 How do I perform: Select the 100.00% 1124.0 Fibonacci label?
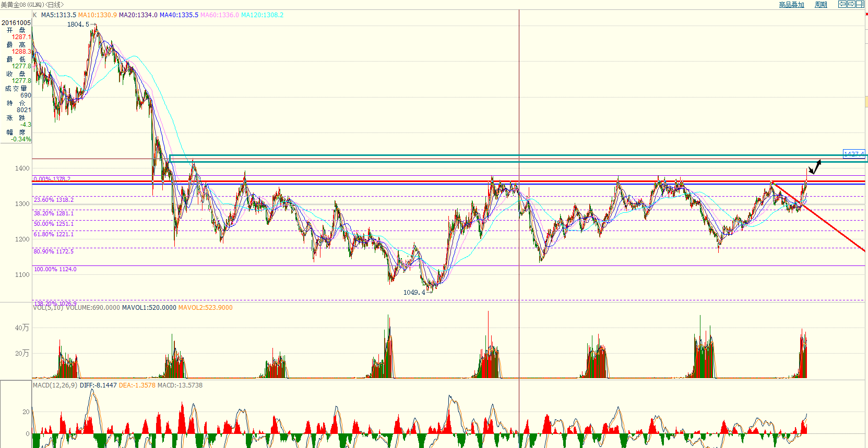[55, 269]
